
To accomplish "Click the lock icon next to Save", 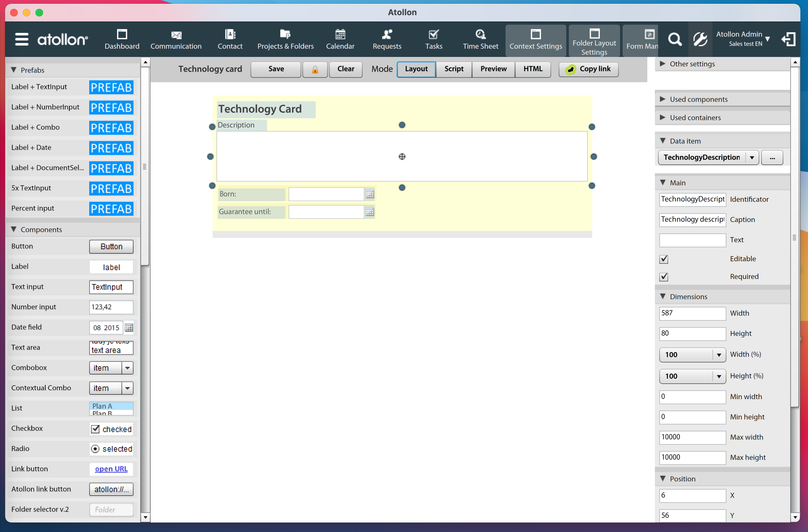I will 315,69.
